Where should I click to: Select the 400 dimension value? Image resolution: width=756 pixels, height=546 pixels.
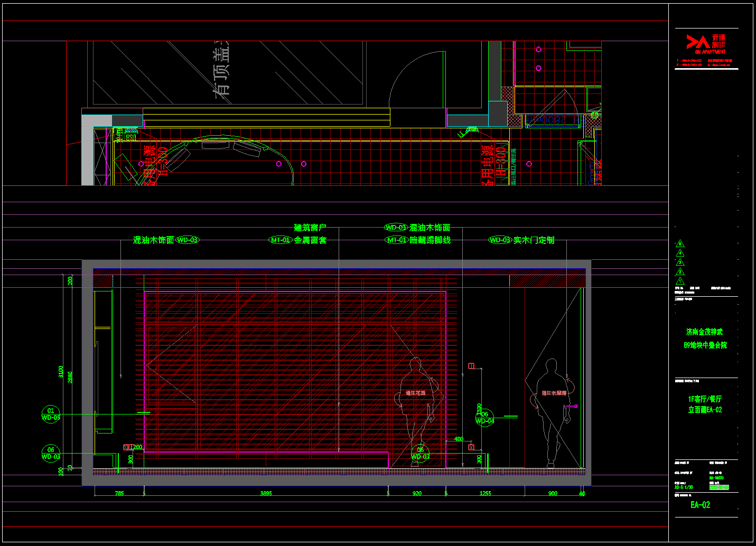pos(459,439)
